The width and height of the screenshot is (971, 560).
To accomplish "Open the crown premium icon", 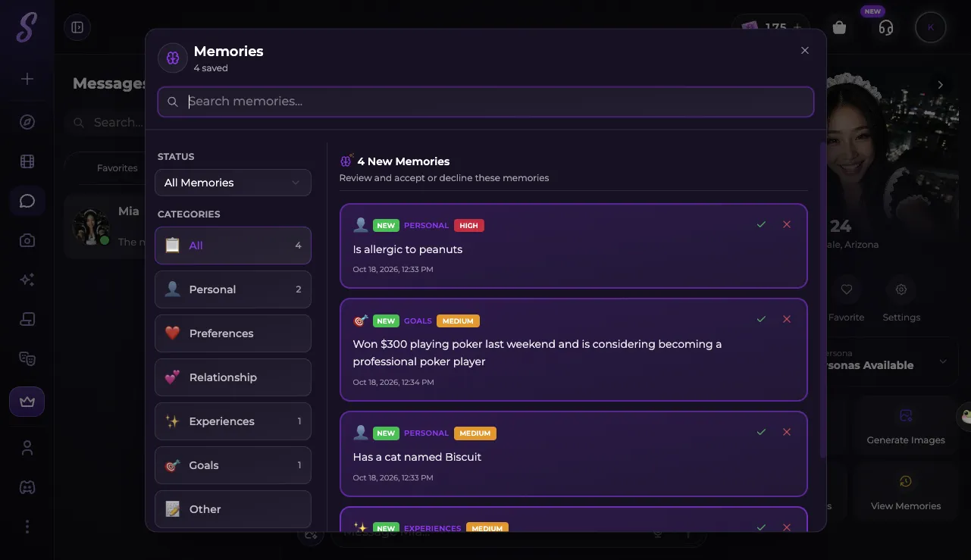I will pyautogui.click(x=27, y=402).
